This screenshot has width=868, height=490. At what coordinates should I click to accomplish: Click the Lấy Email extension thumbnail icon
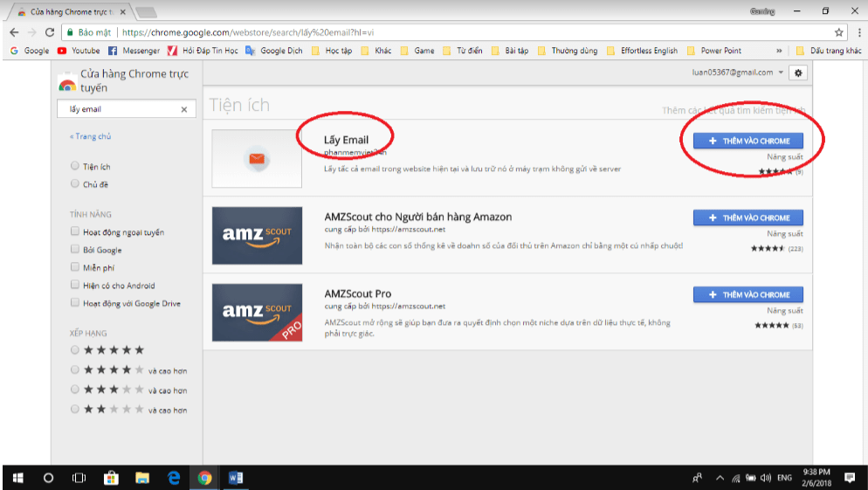click(257, 159)
